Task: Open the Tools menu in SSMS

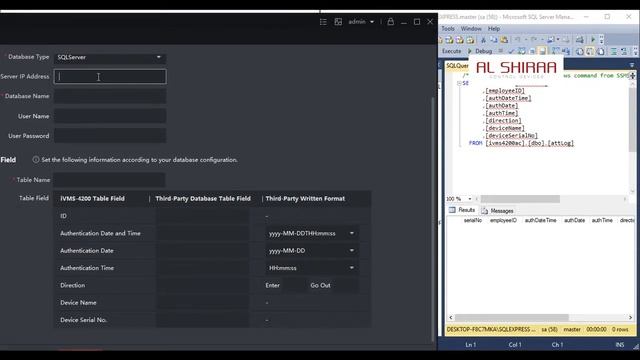Action: (x=448, y=29)
